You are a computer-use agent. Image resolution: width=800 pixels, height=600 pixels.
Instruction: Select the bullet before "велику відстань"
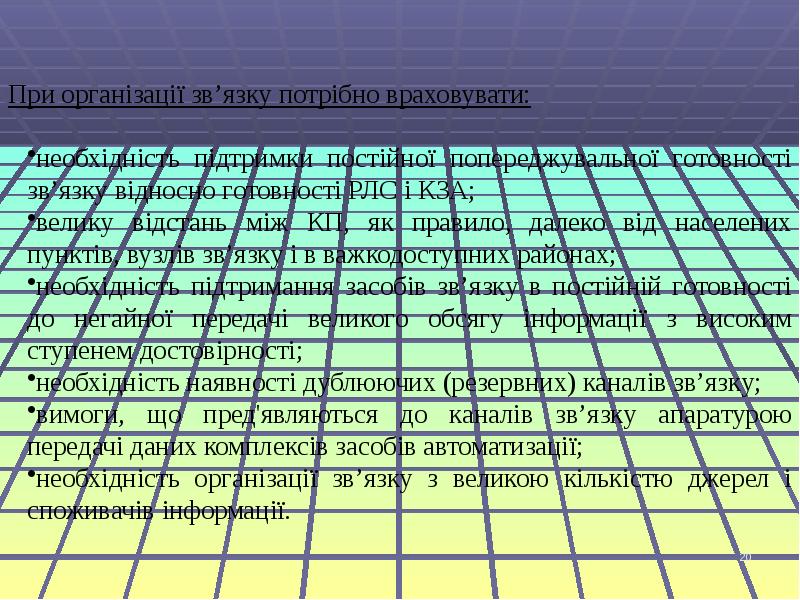31,219
